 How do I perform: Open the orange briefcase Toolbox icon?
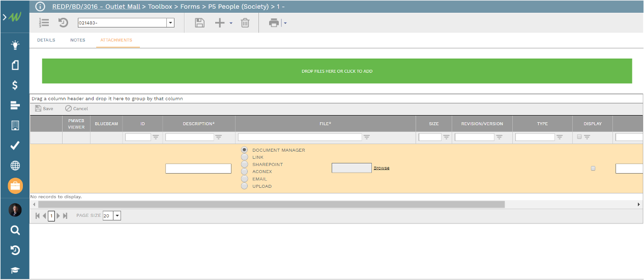pos(15,186)
